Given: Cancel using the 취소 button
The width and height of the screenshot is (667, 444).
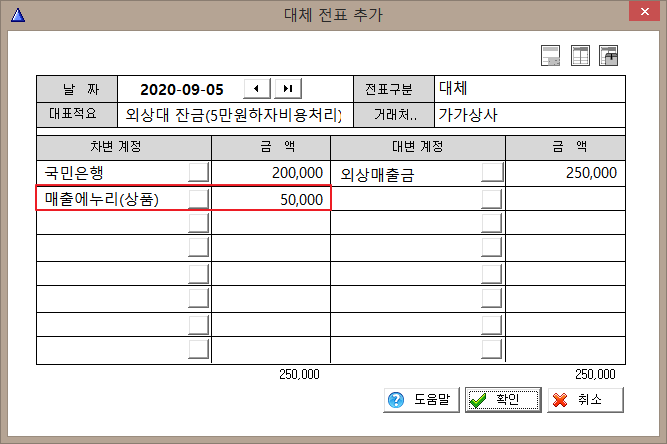Looking at the screenshot, I should pos(585,400).
